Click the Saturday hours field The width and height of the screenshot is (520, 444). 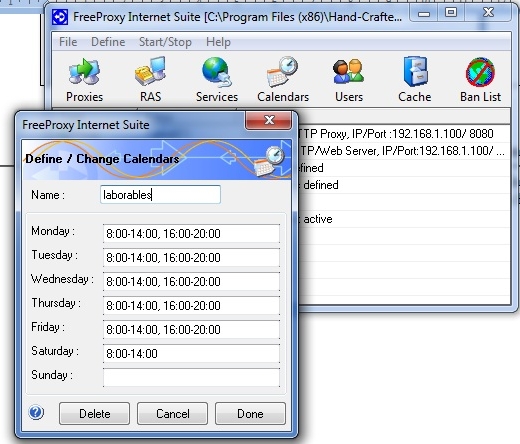191,353
